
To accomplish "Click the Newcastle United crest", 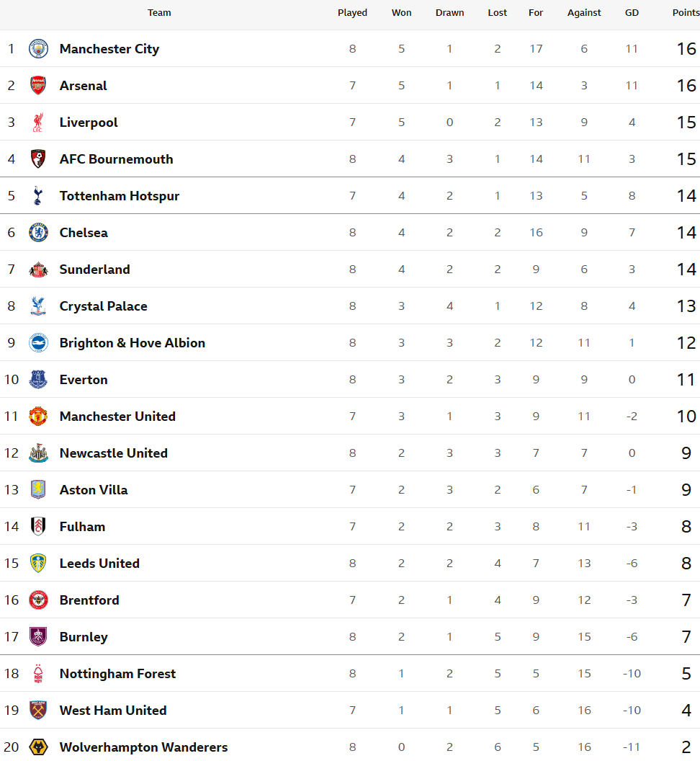I will click(38, 453).
